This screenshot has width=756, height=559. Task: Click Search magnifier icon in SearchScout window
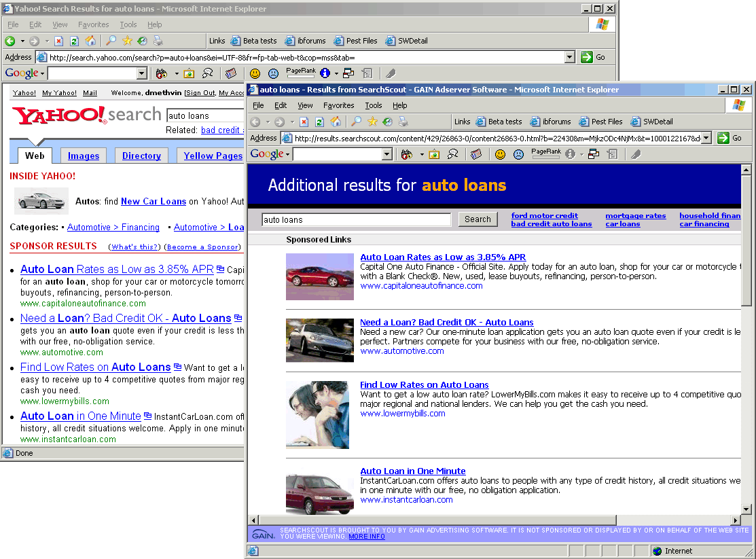click(357, 122)
